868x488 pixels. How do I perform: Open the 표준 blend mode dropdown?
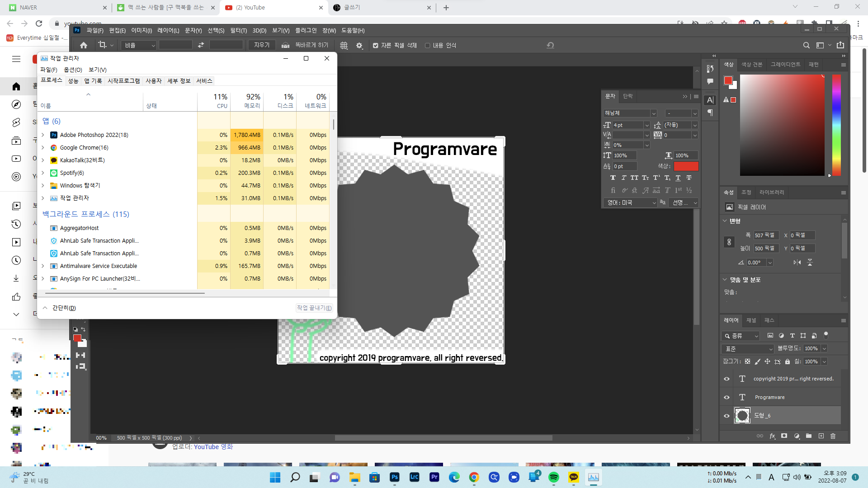(748, 349)
